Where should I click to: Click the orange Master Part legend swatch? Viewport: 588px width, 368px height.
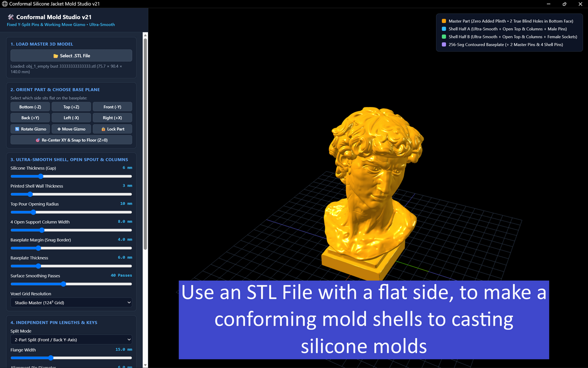(443, 21)
